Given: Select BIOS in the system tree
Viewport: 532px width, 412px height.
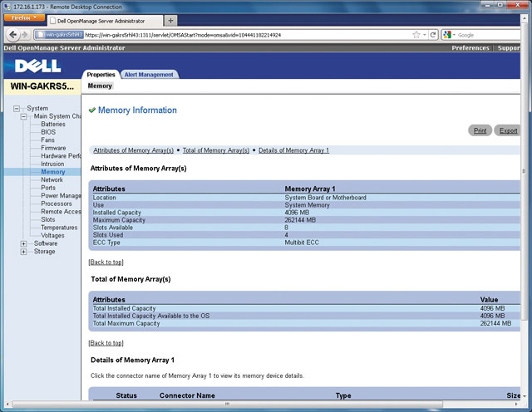Looking at the screenshot, I should pos(48,132).
